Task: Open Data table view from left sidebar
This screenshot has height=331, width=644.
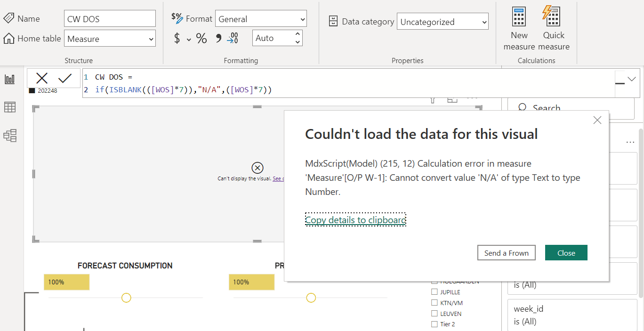Action: pyautogui.click(x=10, y=107)
